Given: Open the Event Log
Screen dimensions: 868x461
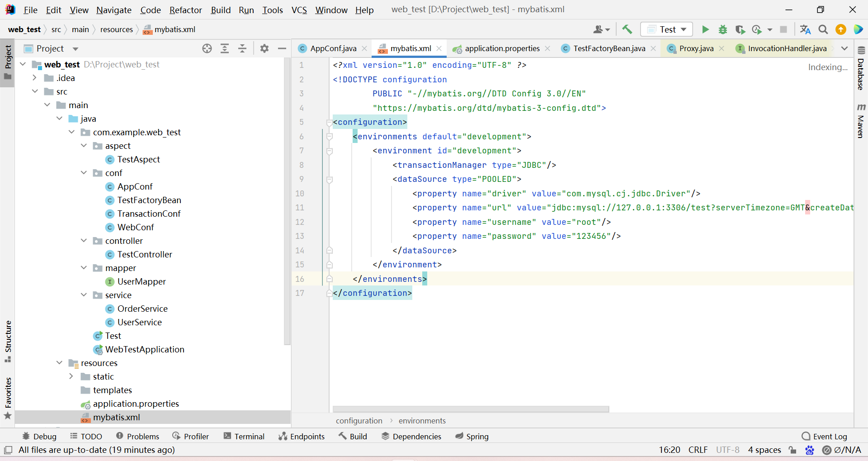Looking at the screenshot, I should coord(824,436).
